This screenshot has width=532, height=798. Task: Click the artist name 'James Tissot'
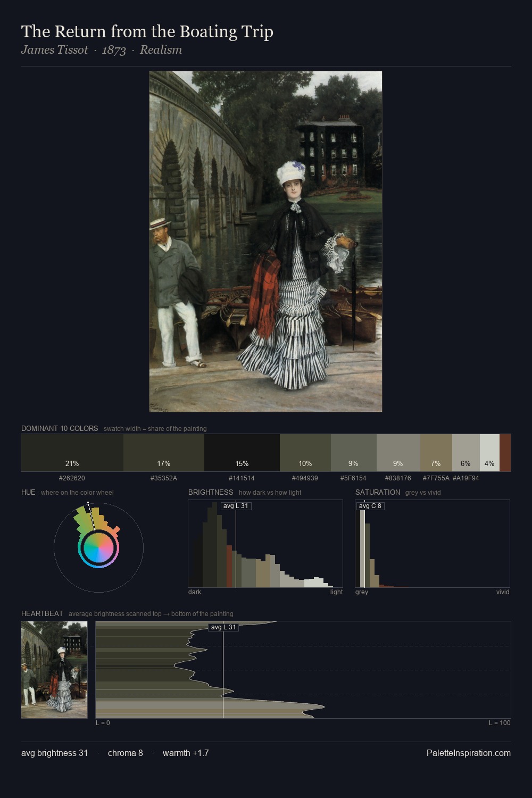pyautogui.click(x=55, y=50)
